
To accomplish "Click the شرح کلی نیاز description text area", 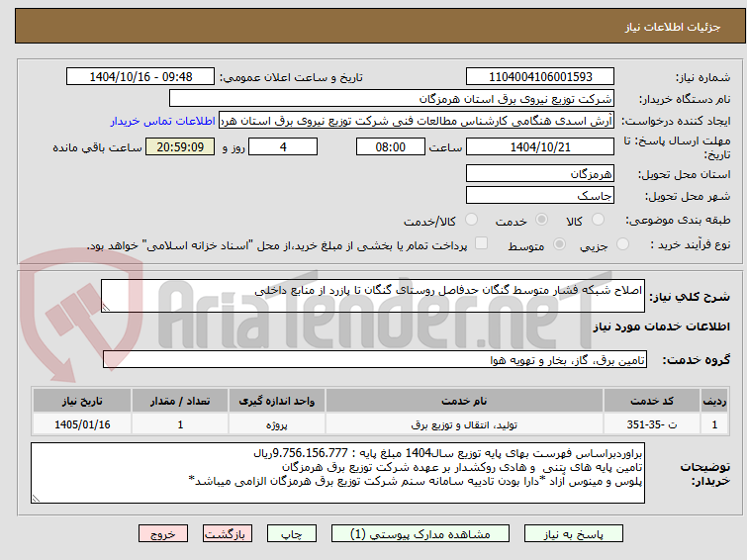I will pos(373,296).
